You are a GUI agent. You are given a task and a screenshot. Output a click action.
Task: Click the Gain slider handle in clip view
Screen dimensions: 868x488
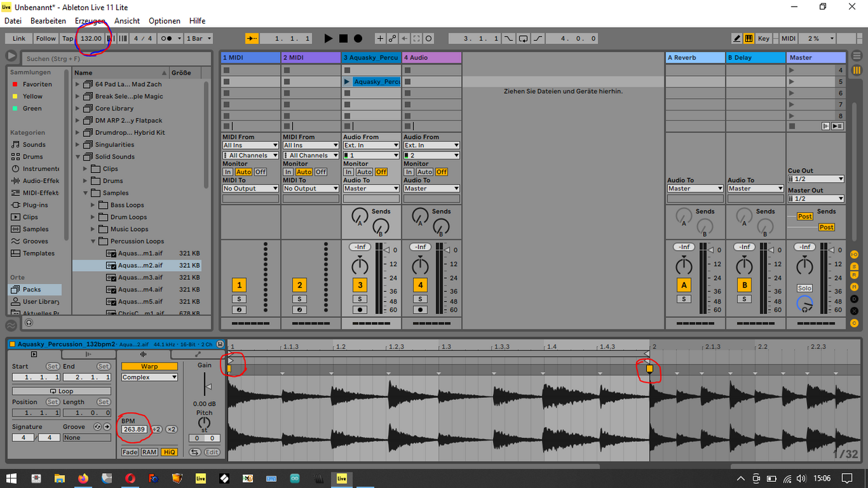point(208,386)
